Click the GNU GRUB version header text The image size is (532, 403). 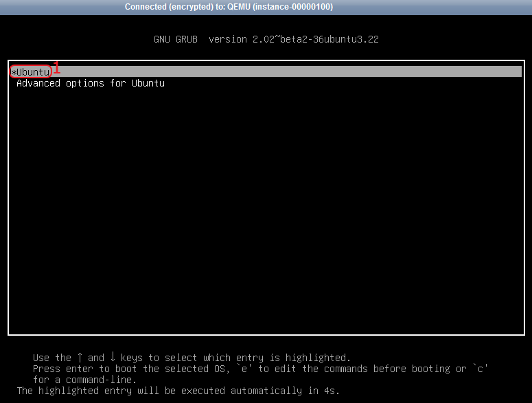click(x=266, y=39)
